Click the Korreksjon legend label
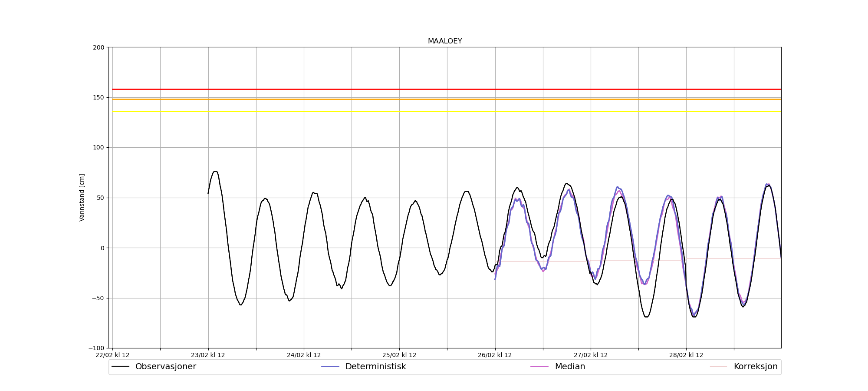The width and height of the screenshot is (868, 391). click(x=755, y=367)
